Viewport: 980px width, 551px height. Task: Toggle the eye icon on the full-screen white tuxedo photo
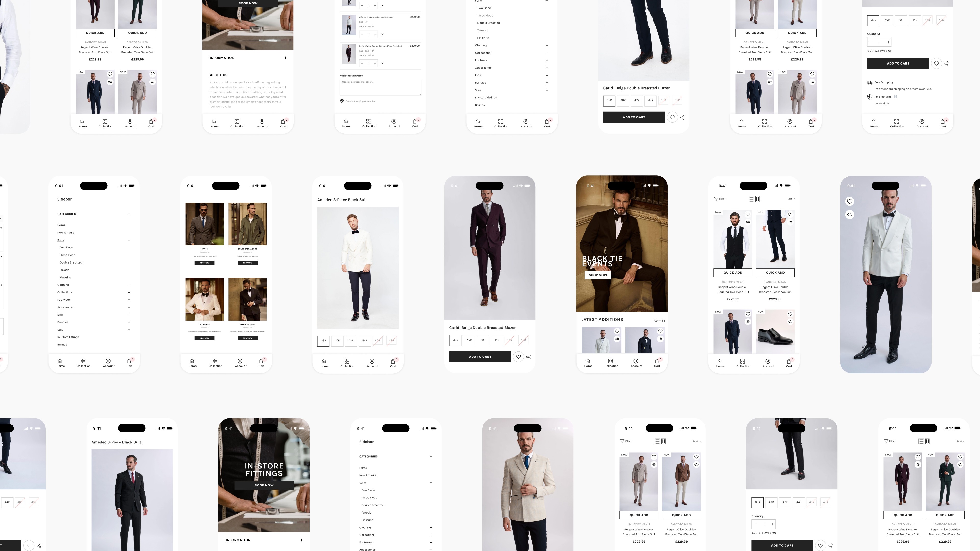point(850,215)
